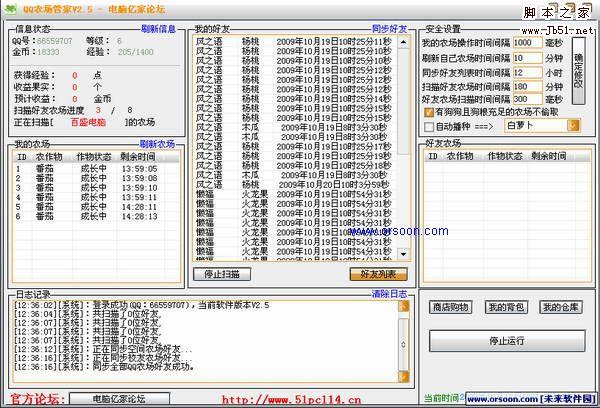Click 同步好友列表时间间隔 field showing 12
The image size is (600, 408).
(x=527, y=72)
